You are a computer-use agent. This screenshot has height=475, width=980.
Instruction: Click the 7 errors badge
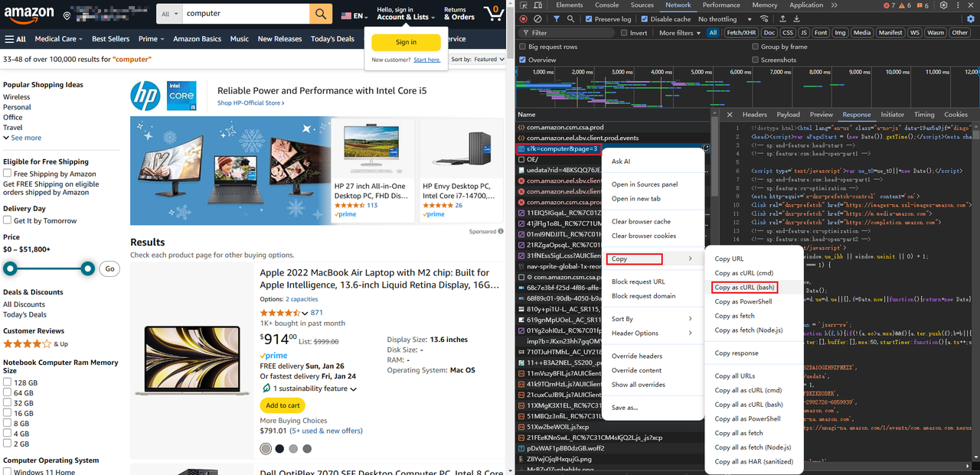[890, 5]
